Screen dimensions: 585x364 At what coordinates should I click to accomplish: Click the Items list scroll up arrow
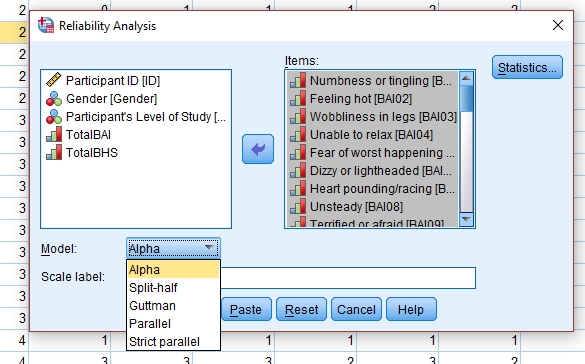tap(466, 78)
